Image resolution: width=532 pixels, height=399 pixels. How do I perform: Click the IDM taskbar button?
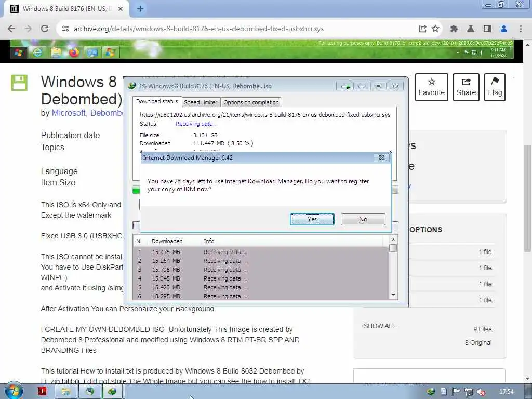pyautogui.click(x=113, y=392)
